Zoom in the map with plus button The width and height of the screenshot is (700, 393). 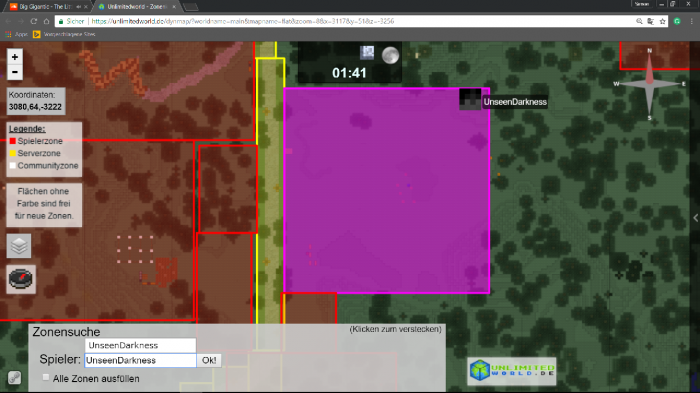(x=15, y=57)
